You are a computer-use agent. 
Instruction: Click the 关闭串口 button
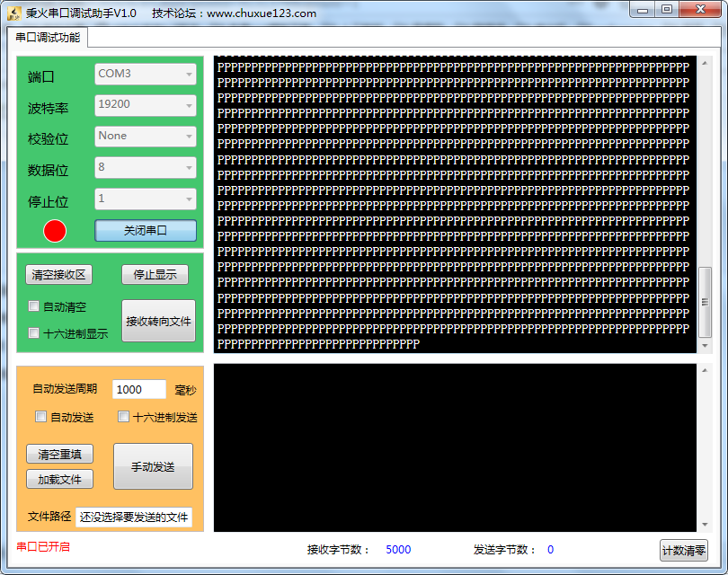point(146,231)
